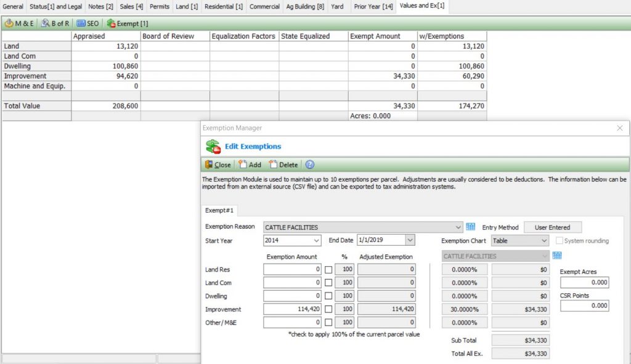Open the SEO toolbar item

point(88,23)
